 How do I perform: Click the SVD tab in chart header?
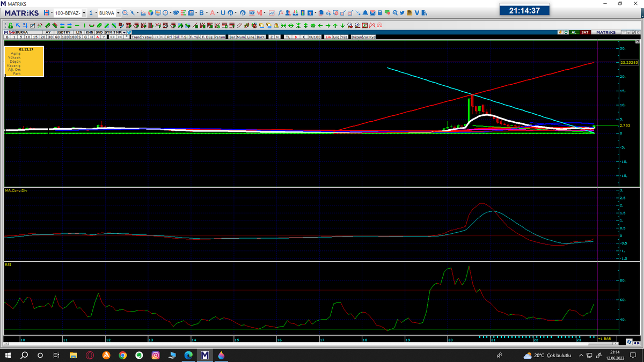[x=99, y=32]
